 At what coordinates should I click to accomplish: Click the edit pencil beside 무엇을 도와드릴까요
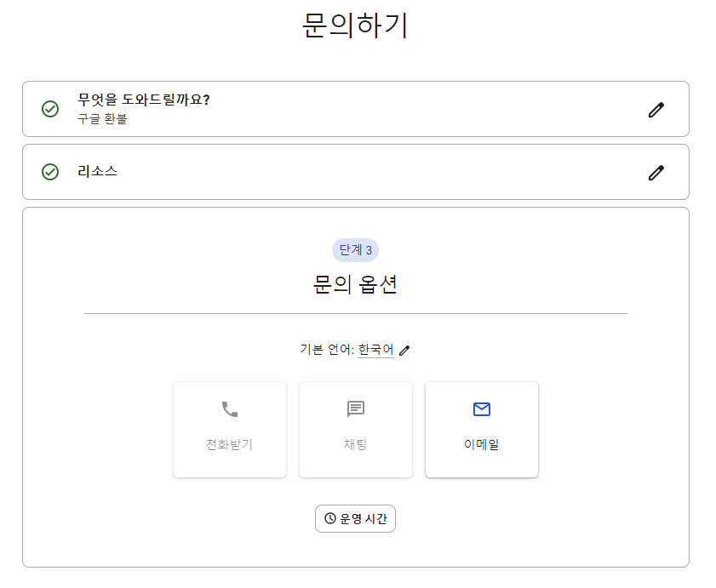tap(656, 109)
